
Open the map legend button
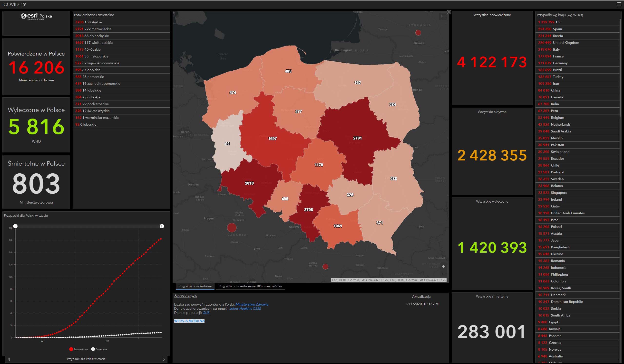[443, 17]
